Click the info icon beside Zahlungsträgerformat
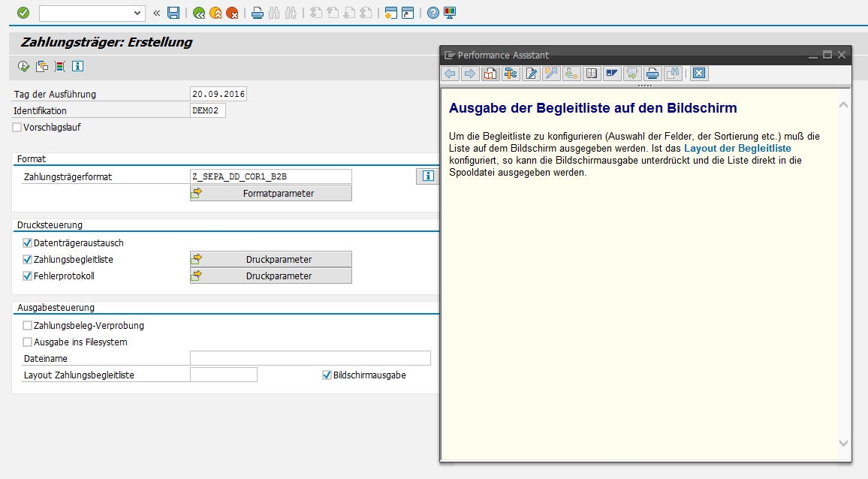 point(427,176)
